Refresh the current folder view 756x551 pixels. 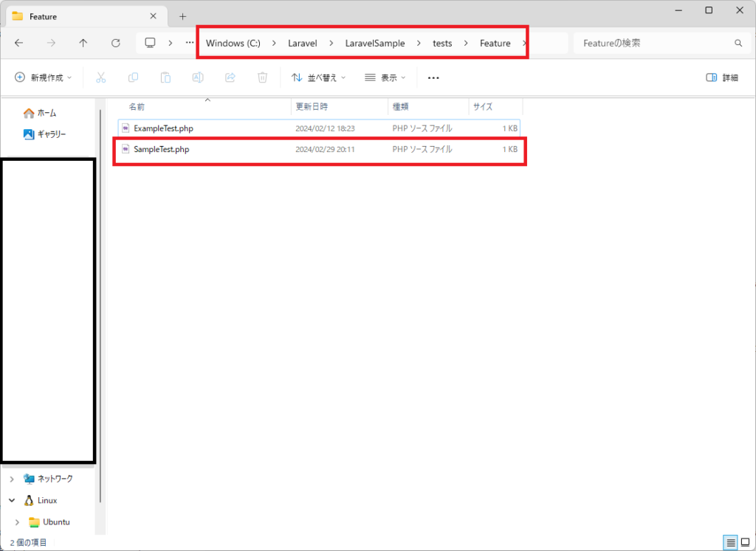pos(115,43)
